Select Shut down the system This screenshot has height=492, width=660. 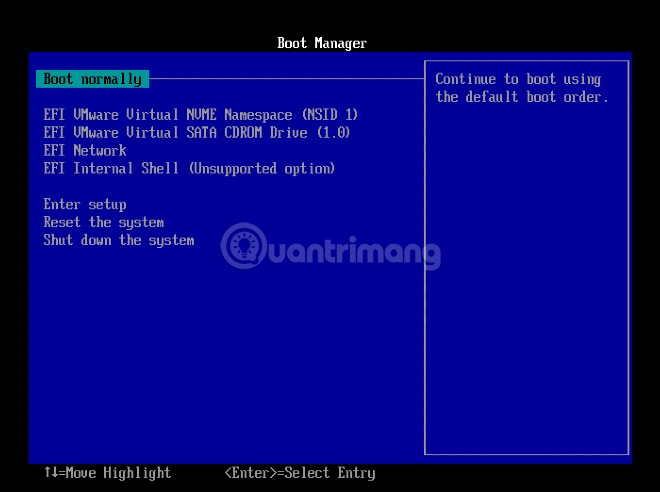pos(119,240)
